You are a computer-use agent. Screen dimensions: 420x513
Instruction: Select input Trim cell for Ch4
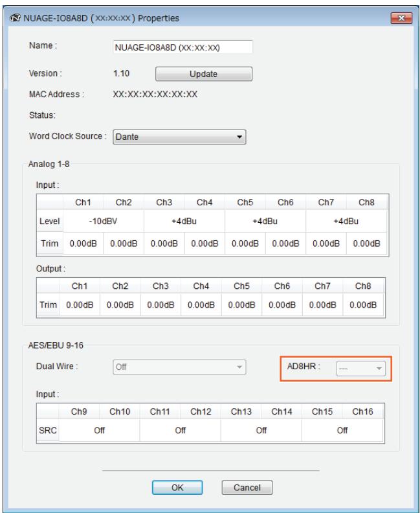tap(204, 244)
